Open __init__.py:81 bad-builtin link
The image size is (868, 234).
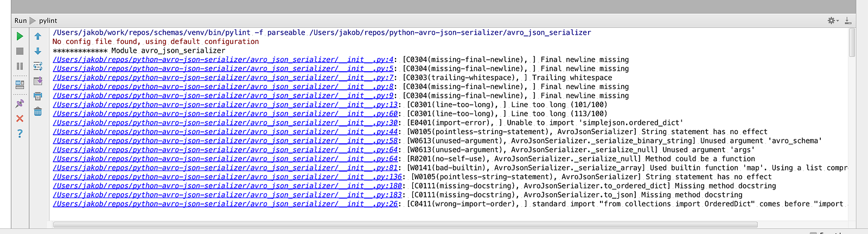coord(226,168)
